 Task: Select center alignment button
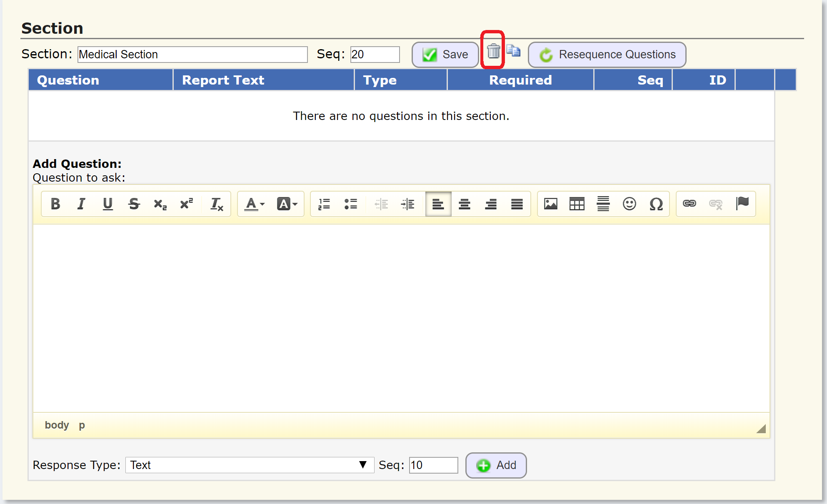point(464,204)
